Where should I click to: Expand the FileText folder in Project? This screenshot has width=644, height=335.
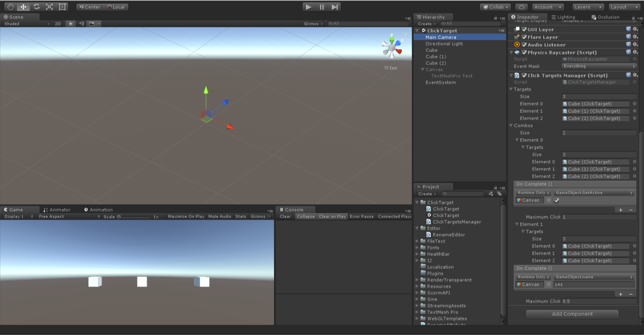point(417,241)
